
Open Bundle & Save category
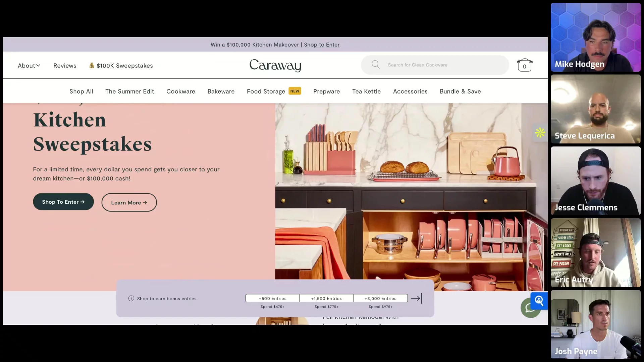point(460,92)
